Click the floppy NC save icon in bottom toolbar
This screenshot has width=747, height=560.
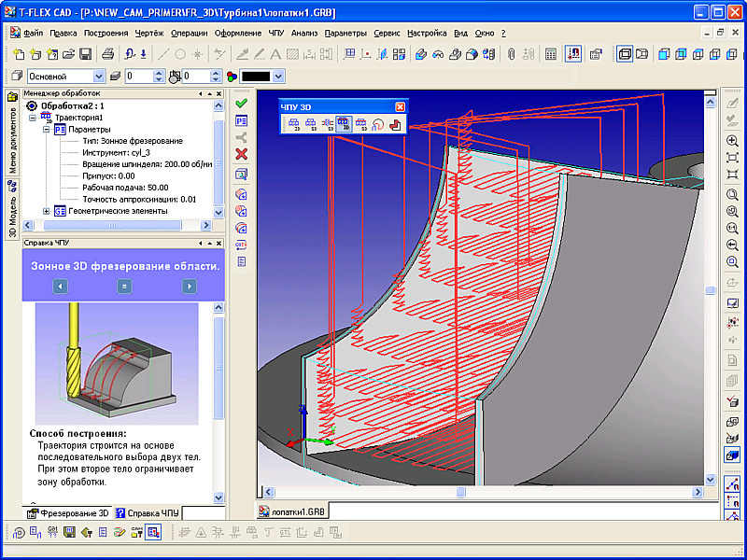coord(70,531)
